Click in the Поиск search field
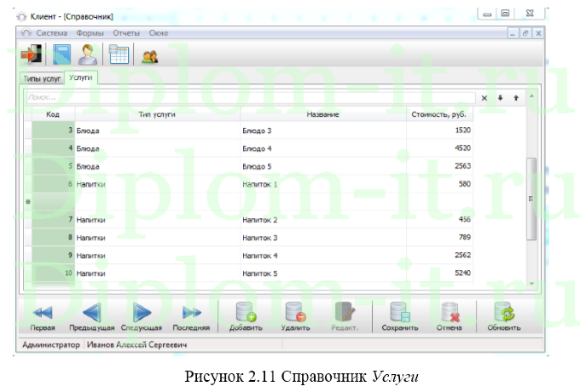 [x=251, y=97]
